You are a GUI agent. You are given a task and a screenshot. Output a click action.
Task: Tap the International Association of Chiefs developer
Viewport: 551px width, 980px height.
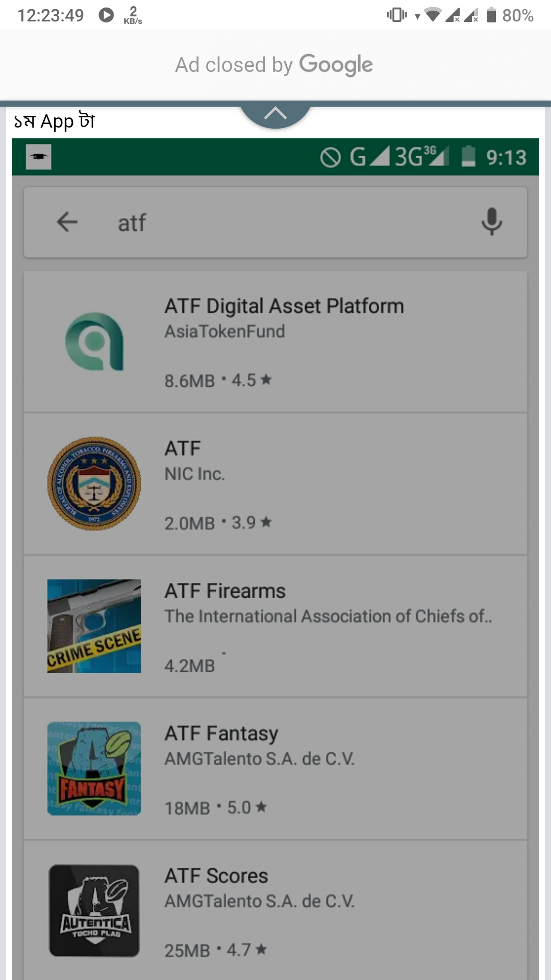(x=328, y=616)
